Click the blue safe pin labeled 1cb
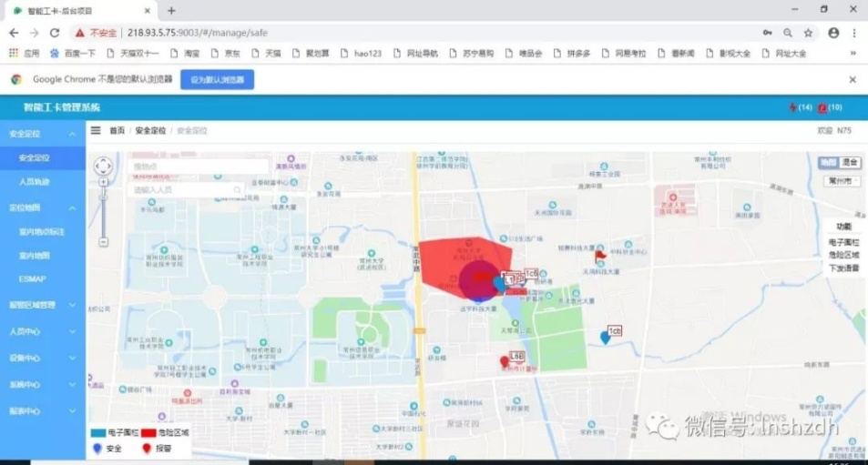The image size is (868, 465). 605,338
